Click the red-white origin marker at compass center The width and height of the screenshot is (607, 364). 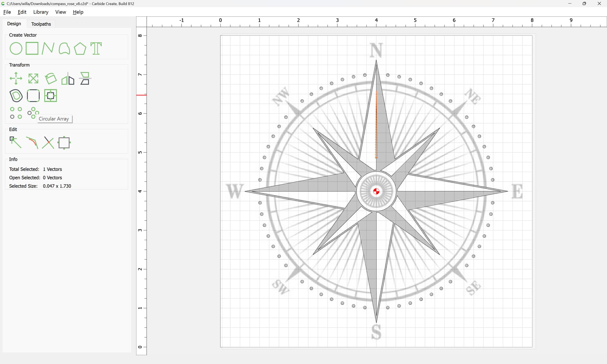pos(376,191)
